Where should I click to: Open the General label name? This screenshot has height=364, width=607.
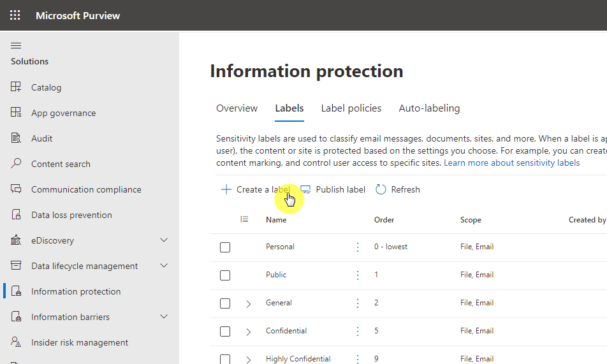[x=279, y=303]
